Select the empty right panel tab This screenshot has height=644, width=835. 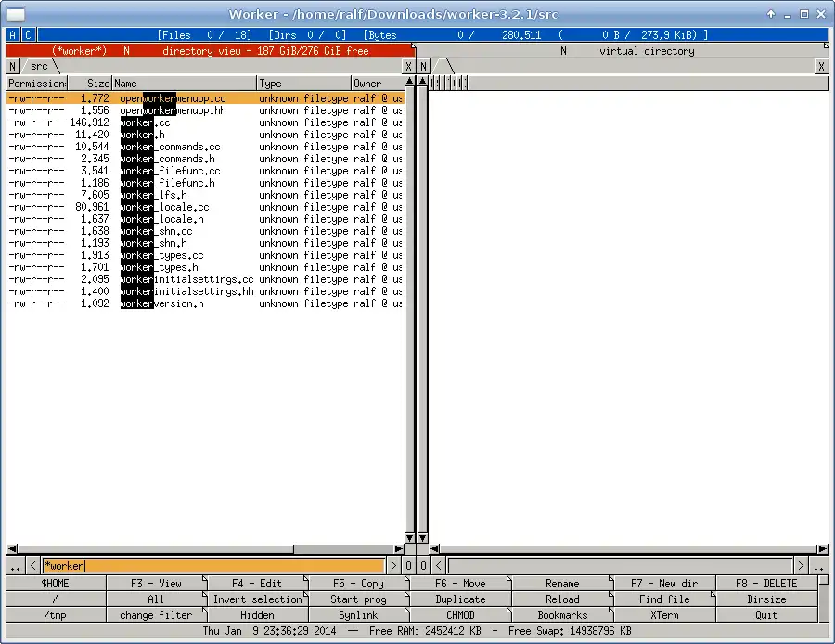[443, 67]
